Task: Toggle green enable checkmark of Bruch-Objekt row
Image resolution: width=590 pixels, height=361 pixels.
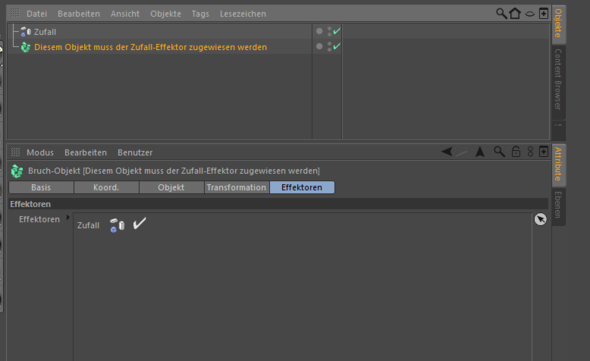Action: click(337, 46)
